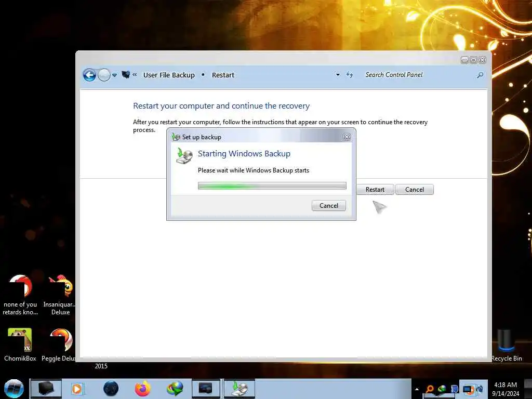Click the orange magnifier tray icon
532x399 pixels.
(x=429, y=389)
